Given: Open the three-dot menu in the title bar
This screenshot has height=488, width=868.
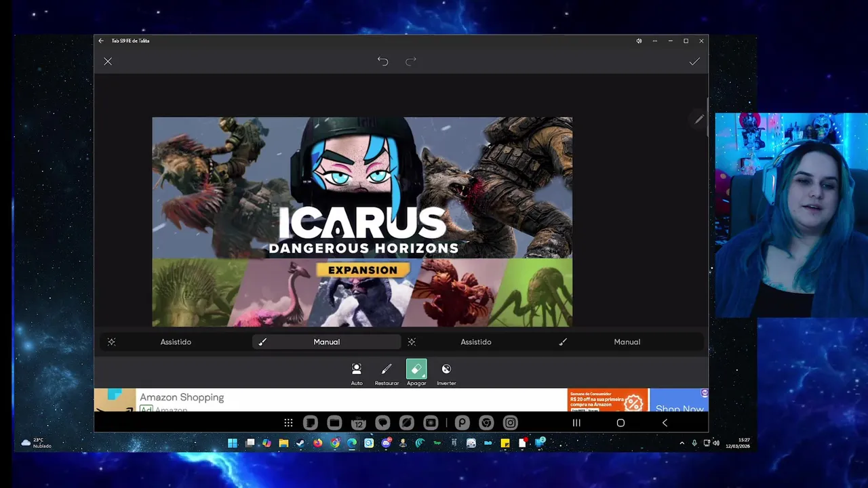Looking at the screenshot, I should pos(654,41).
